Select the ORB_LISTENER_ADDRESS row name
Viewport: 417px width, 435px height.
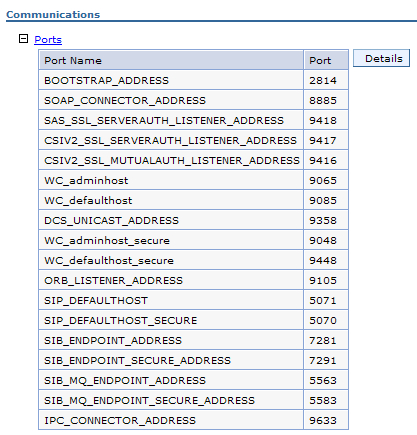[114, 280]
